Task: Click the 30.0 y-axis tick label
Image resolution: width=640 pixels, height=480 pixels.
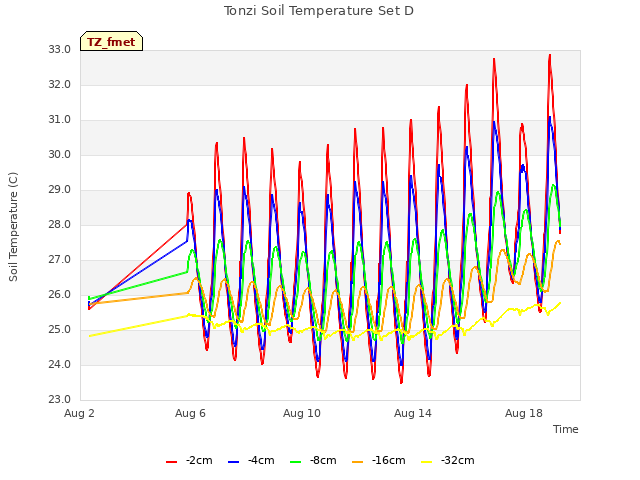Action: pyautogui.click(x=60, y=154)
